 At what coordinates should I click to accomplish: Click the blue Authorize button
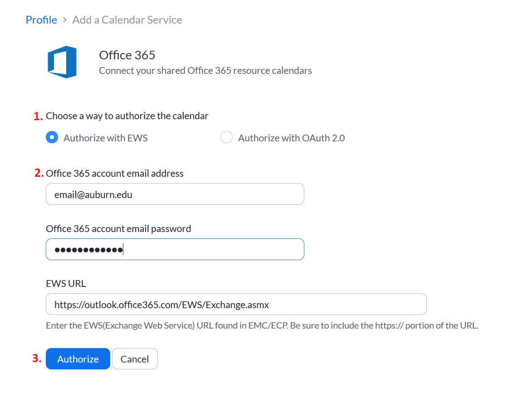click(x=78, y=358)
